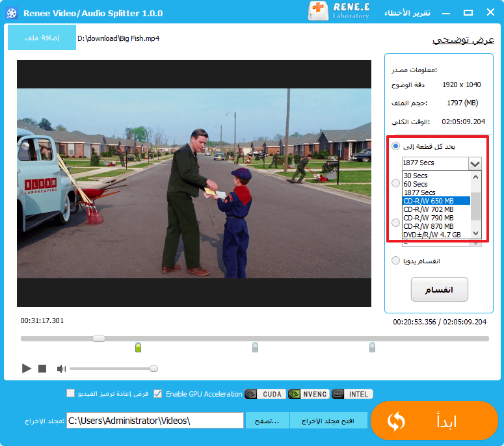Click the Rene.E Laboratory logo
Viewport: 504px width, 446px height.
[338, 11]
